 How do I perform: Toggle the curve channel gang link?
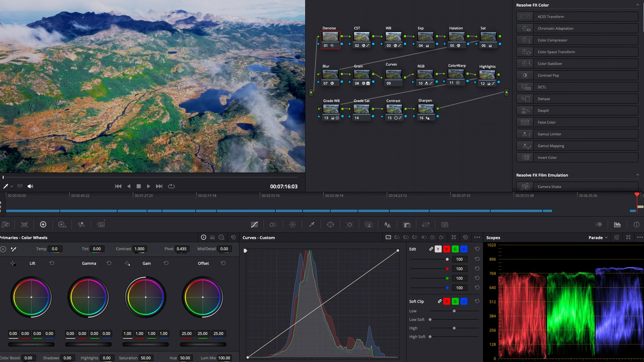pos(431,249)
